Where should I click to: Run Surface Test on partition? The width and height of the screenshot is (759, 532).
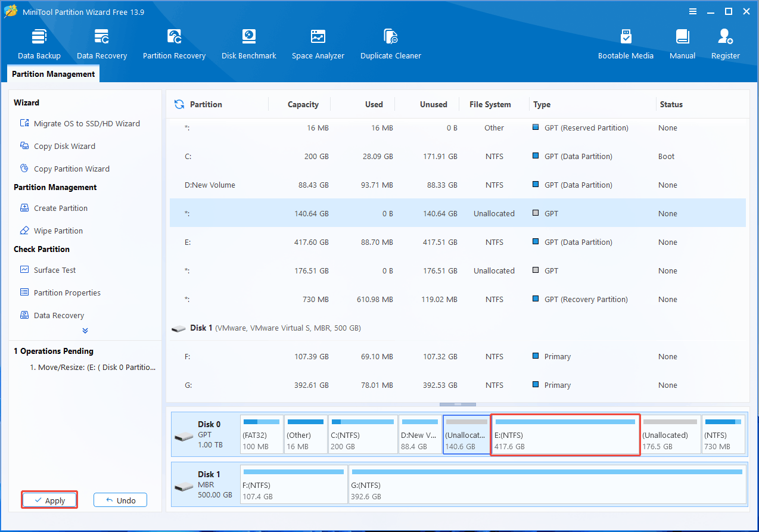(48, 270)
